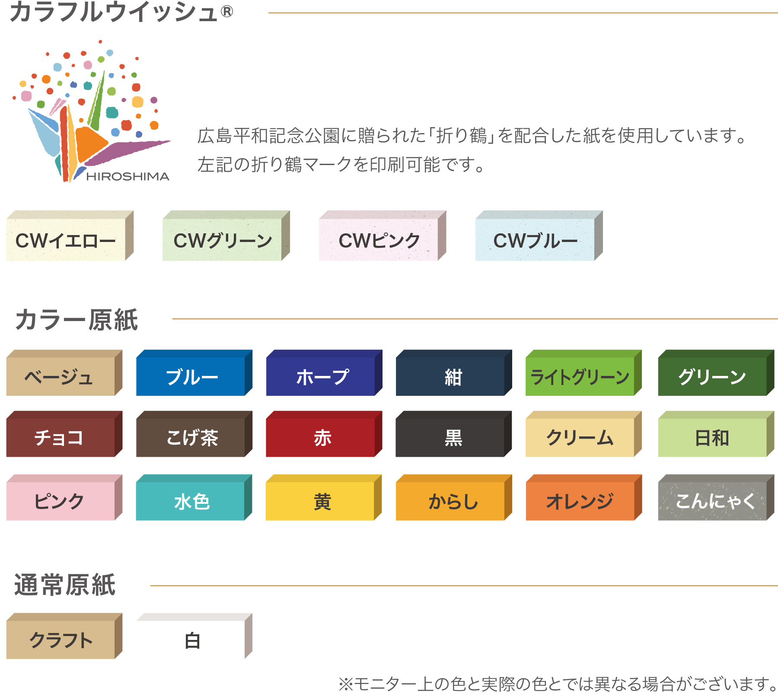Viewport: 778px width, 700px height.
Task: Select the CWブルー paper swatch
Action: click(539, 235)
